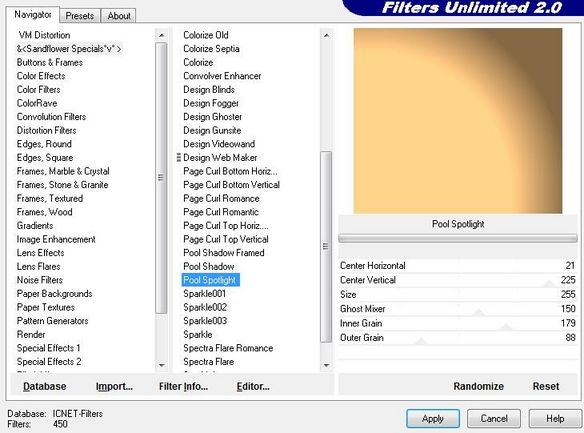Launch the Editor...

[253, 386]
